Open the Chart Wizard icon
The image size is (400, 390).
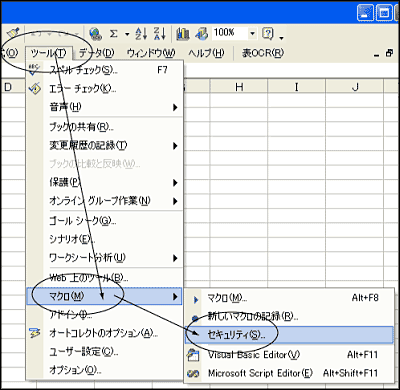(182, 34)
